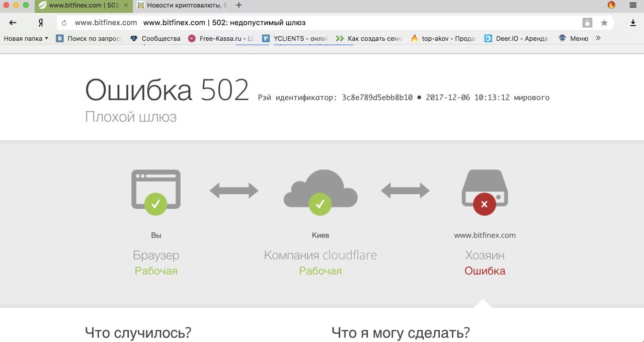Click Что я могу сделать? heading
644x342 pixels.
tap(401, 332)
